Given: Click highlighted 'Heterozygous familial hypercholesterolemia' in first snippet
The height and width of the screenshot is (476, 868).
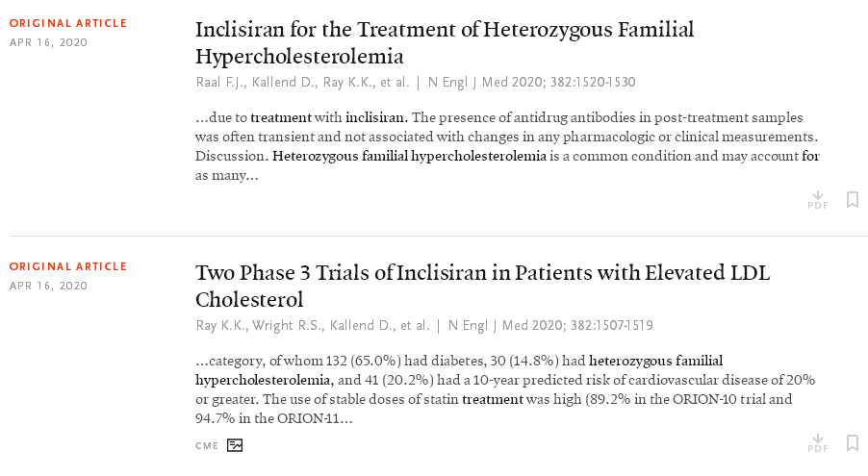Looking at the screenshot, I should [x=409, y=156].
